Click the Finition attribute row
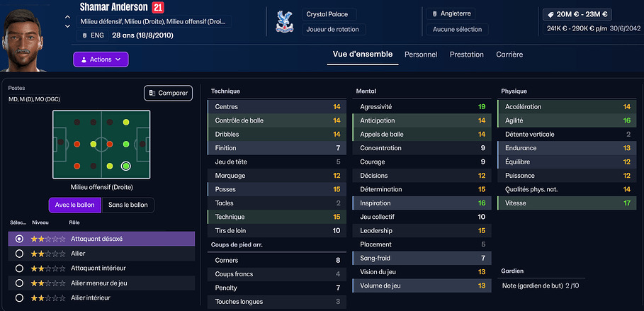 pyautogui.click(x=277, y=148)
